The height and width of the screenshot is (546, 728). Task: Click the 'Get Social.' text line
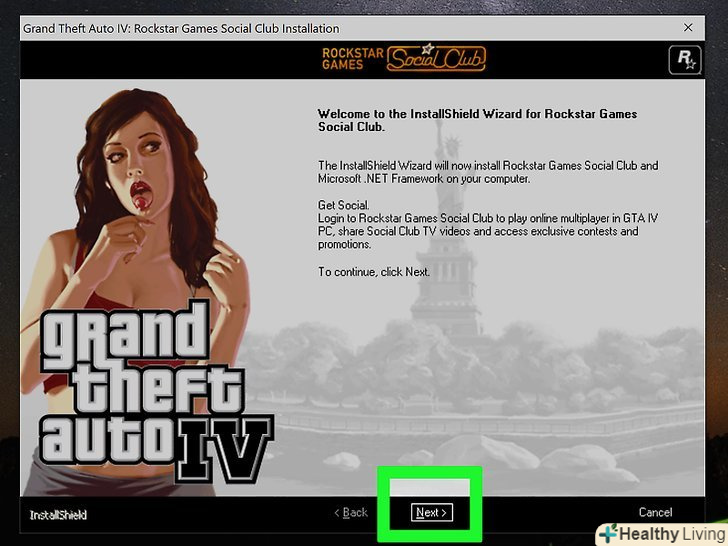pos(344,205)
